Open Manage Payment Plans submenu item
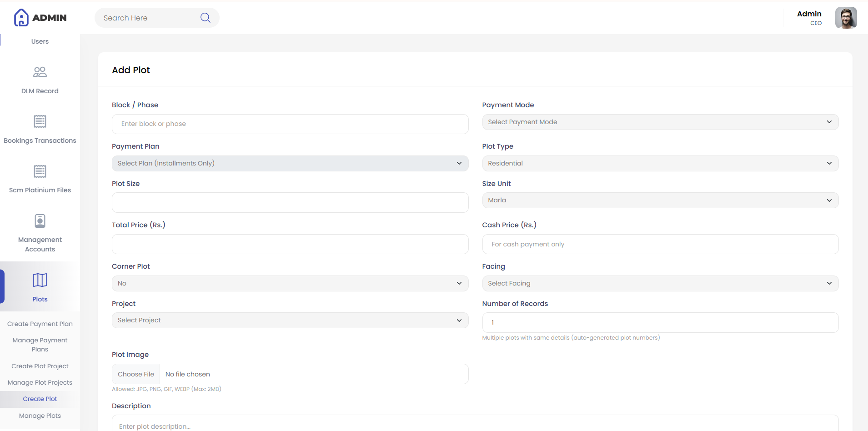 (40, 345)
